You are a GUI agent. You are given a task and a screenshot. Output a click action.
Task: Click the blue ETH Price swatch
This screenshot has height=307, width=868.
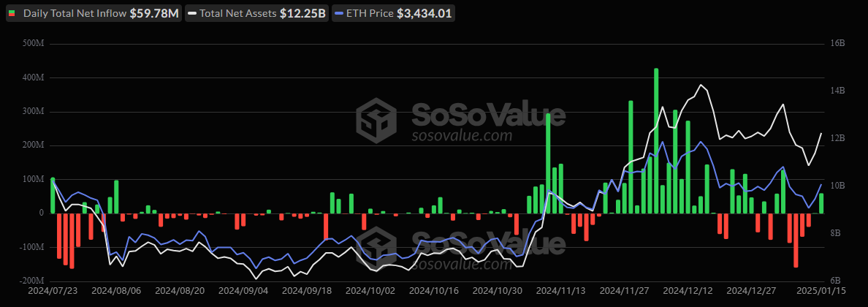339,14
